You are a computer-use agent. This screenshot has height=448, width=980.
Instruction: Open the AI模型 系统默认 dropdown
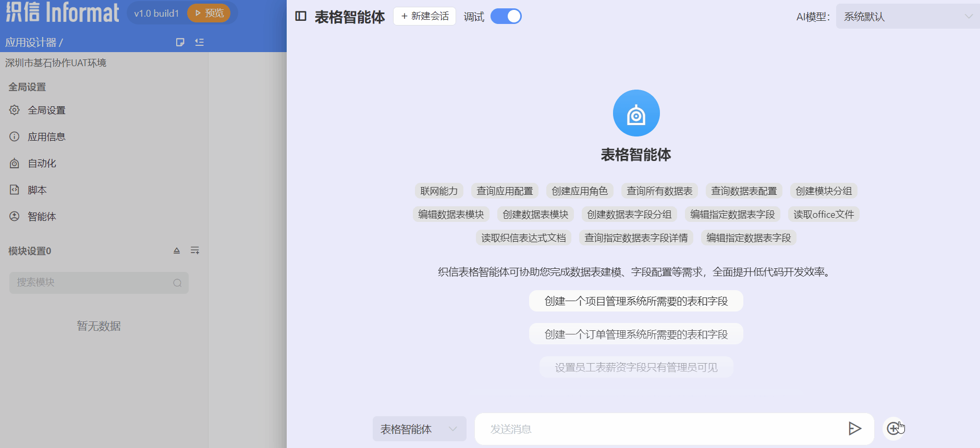pos(908,17)
